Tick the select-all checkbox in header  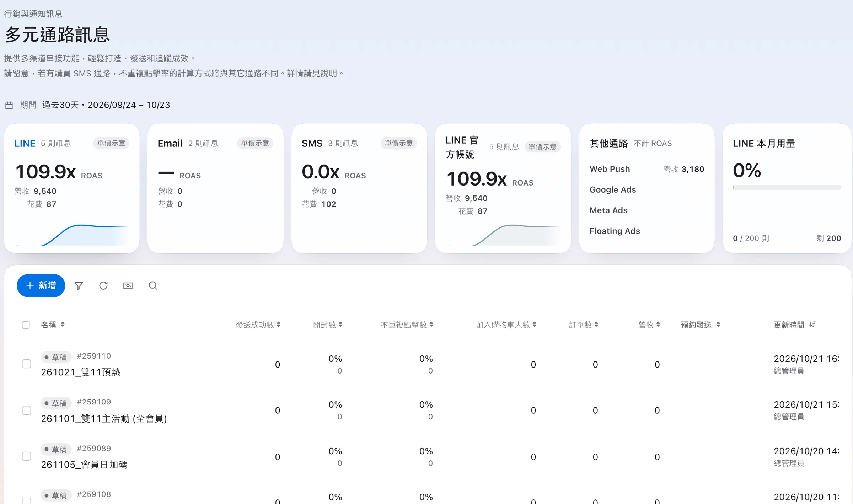click(x=26, y=325)
